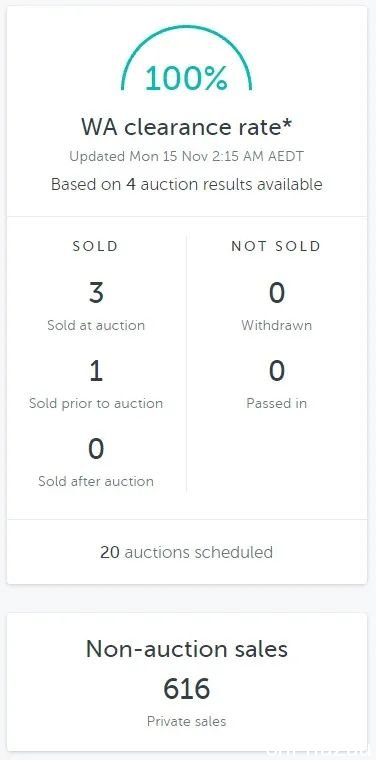Click the Sold at auction label
Viewport: 376px width, 760px height.
[96, 325]
